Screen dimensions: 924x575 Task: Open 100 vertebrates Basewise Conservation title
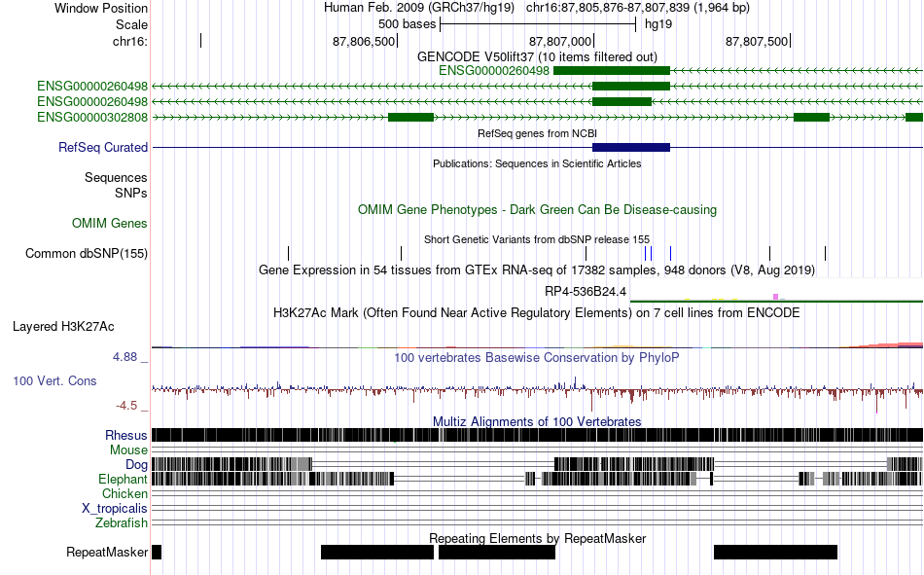point(537,357)
